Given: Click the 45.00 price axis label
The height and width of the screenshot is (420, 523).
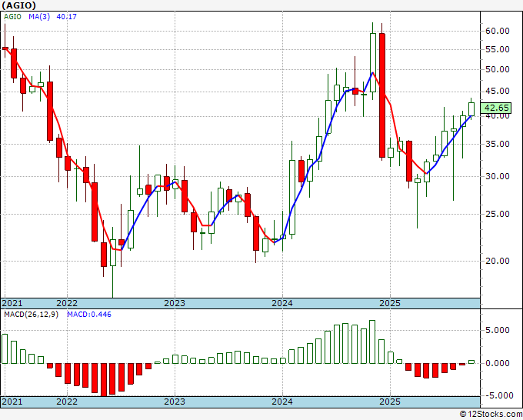Looking at the screenshot, I should click(498, 92).
